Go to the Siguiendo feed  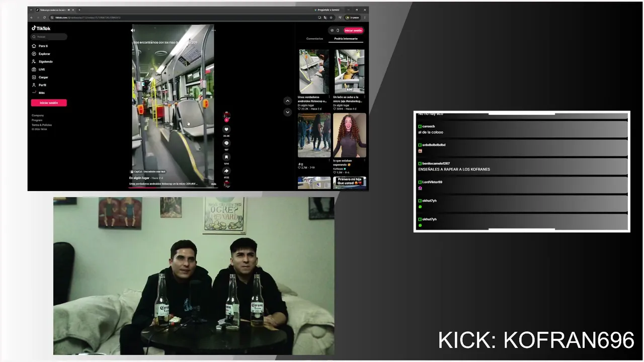click(42, 61)
